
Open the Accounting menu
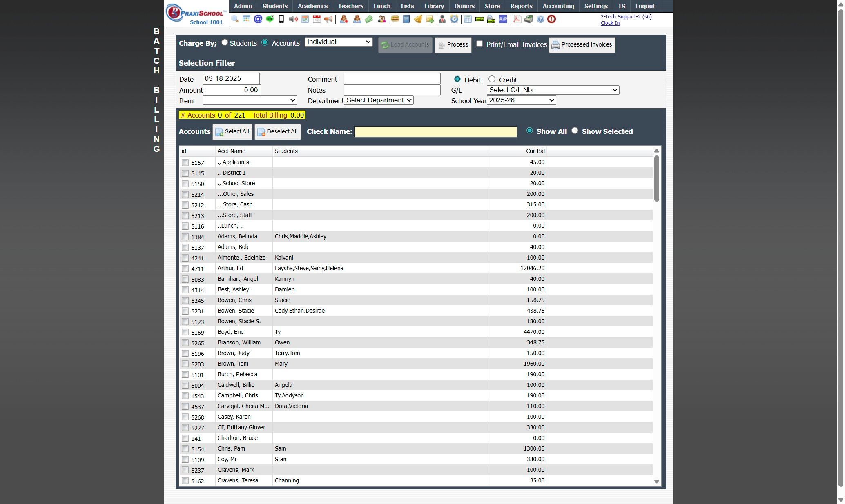[x=558, y=6]
